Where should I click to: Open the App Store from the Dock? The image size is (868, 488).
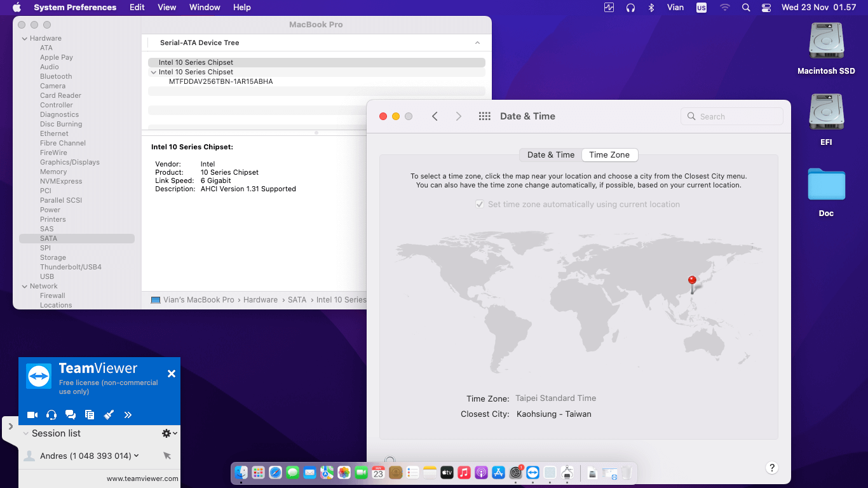tap(498, 472)
